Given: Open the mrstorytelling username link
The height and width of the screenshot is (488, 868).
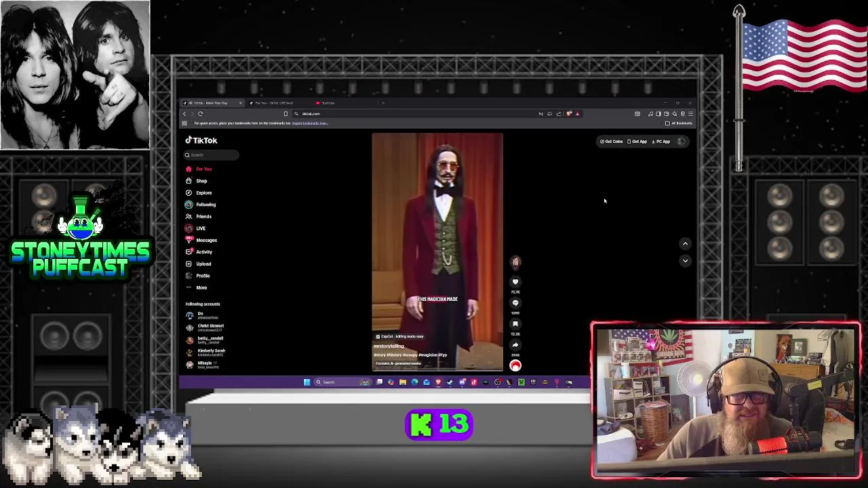Looking at the screenshot, I should coord(389,346).
